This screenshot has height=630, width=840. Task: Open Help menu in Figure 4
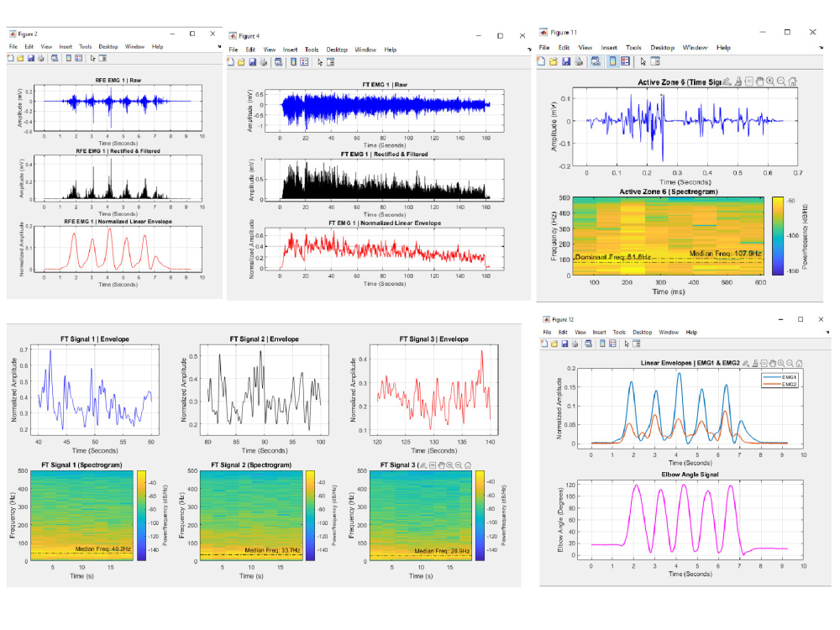tap(391, 50)
